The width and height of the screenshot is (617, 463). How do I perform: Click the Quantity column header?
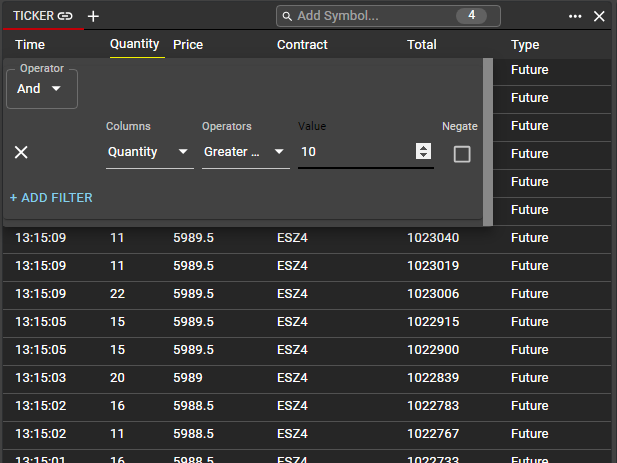135,44
